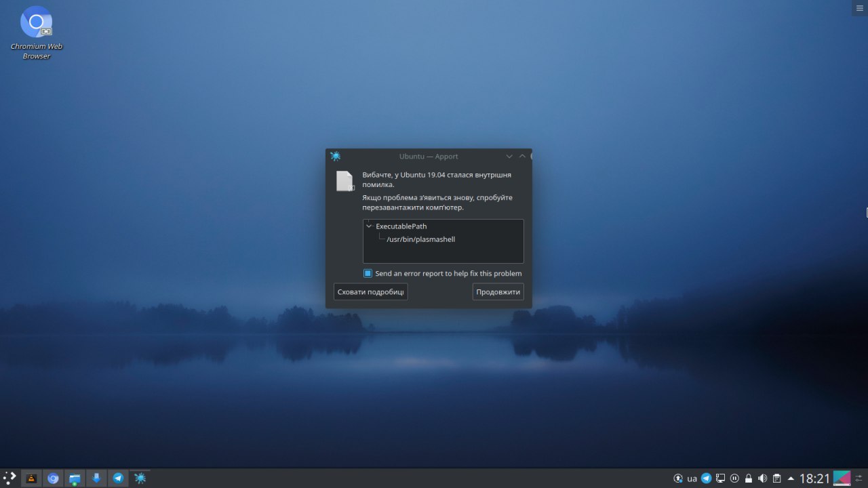The width and height of the screenshot is (868, 488).
Task: Open the desktop toolbox menu button
Action: click(x=861, y=7)
